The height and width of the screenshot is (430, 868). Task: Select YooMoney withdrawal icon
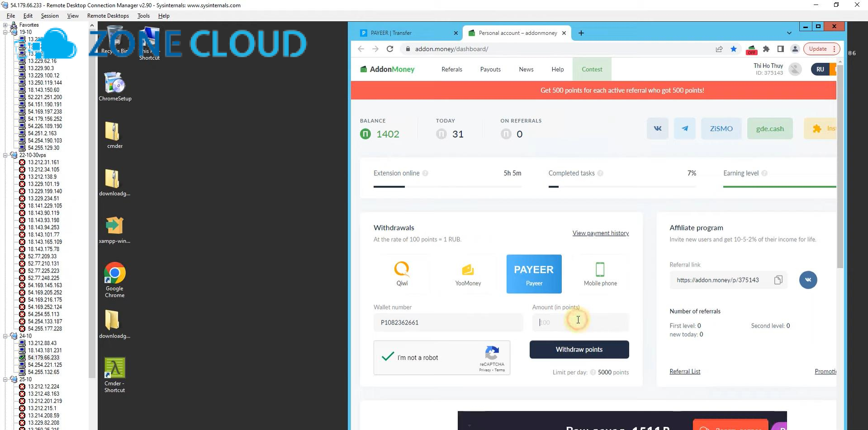[x=468, y=273]
